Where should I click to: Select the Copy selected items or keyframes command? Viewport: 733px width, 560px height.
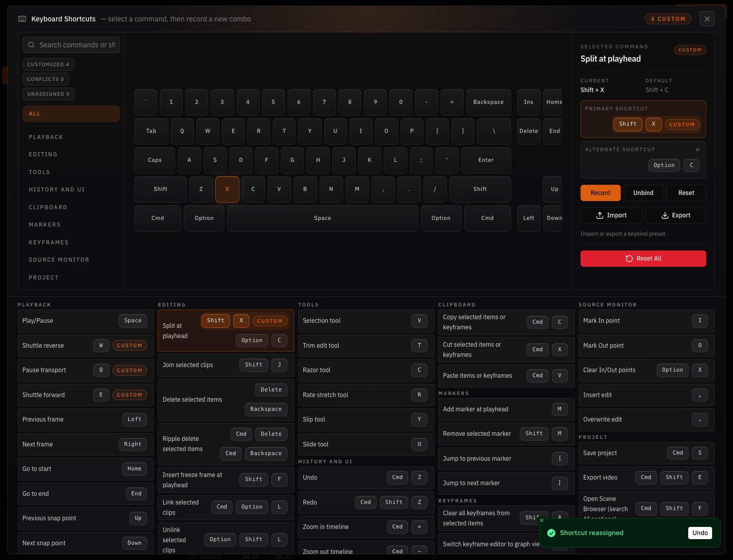(506, 322)
